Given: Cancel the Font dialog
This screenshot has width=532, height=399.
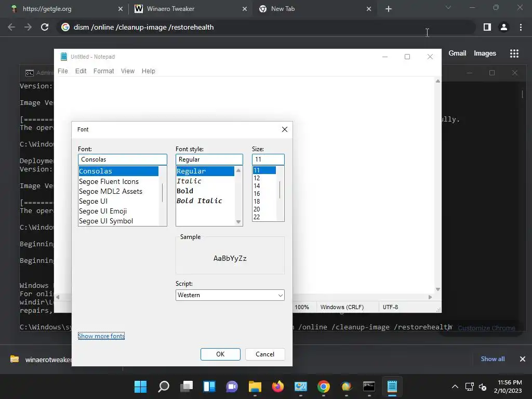Looking at the screenshot, I should point(265,354).
